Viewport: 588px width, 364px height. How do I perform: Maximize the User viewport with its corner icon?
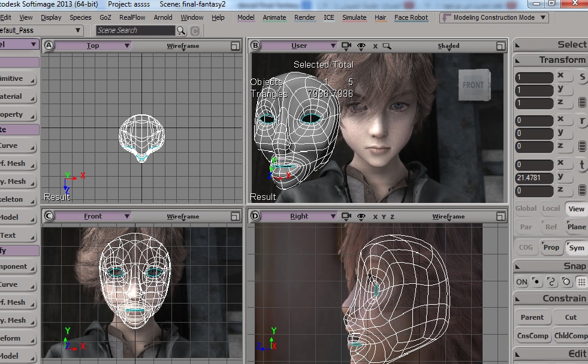(x=500, y=46)
